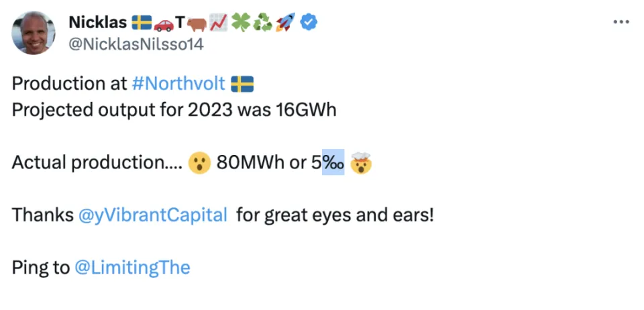Click the Swedish flag after #Northvolt
Viewport: 644px width, 310px height.
241,84
